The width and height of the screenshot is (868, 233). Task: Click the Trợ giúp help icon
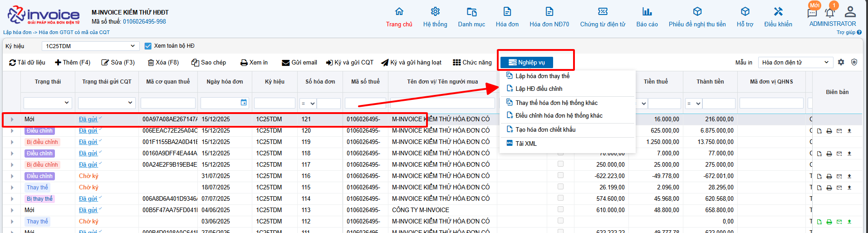(859, 32)
